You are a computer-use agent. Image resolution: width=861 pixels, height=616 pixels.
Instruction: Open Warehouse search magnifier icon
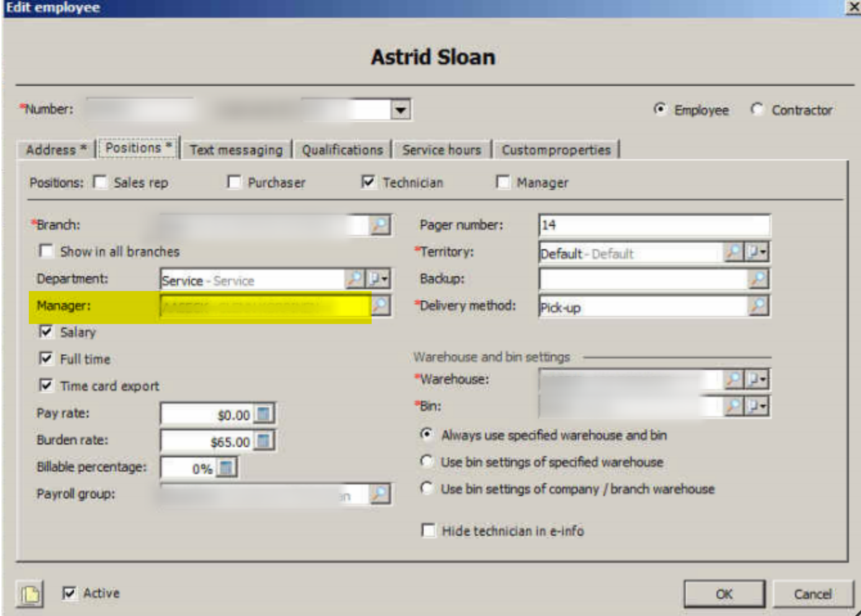click(x=734, y=379)
